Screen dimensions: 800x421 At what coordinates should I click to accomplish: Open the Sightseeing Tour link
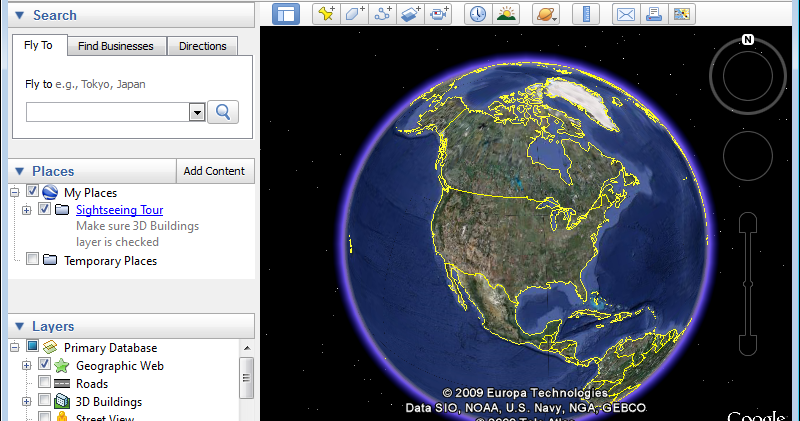[x=119, y=210]
